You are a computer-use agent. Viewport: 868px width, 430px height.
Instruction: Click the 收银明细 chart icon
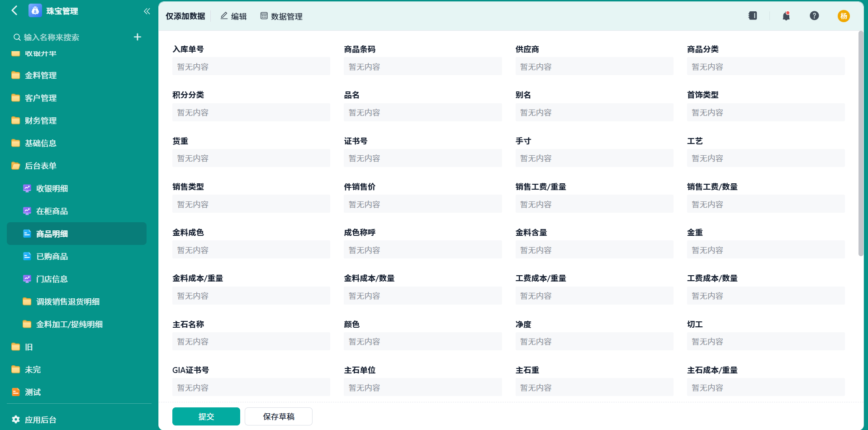point(27,188)
